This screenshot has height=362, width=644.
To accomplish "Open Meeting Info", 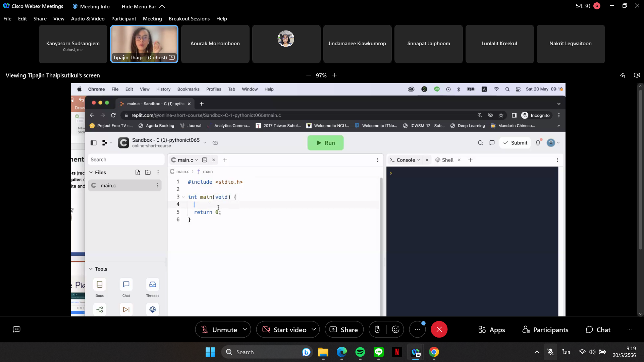I will pos(91,6).
